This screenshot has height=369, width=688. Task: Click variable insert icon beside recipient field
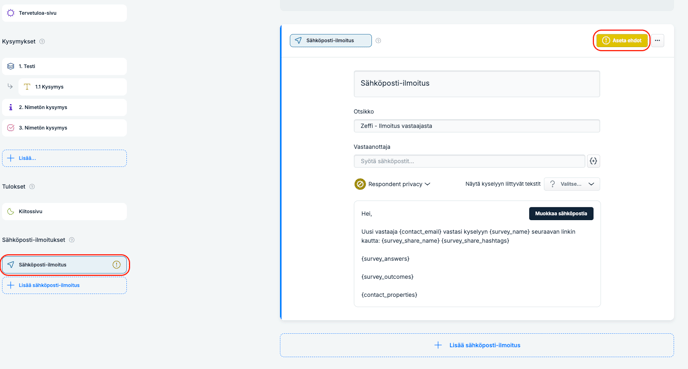click(593, 161)
